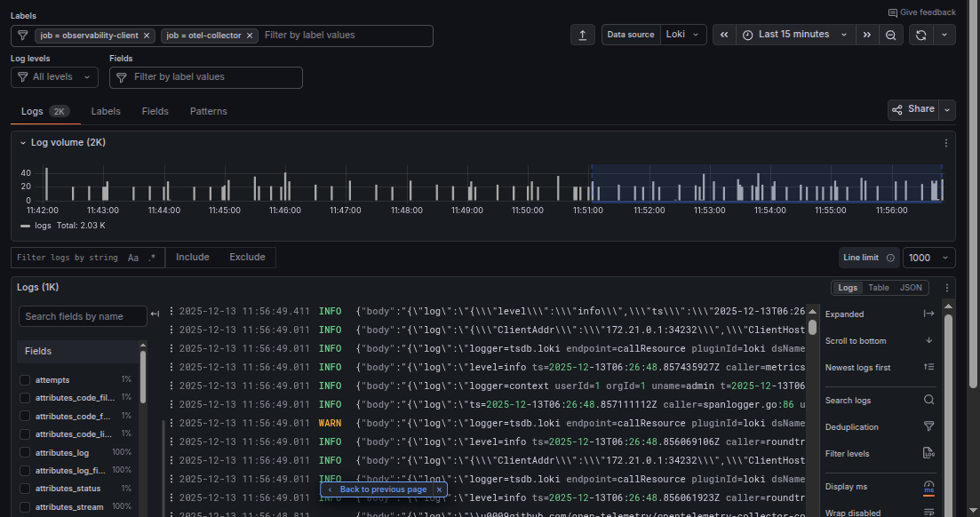Check the attributes_log field checkbox
This screenshot has width=980, height=517.
(25, 453)
